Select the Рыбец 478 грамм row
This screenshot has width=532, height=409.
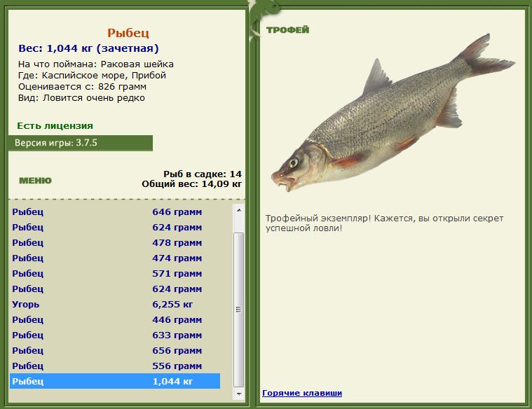point(115,243)
